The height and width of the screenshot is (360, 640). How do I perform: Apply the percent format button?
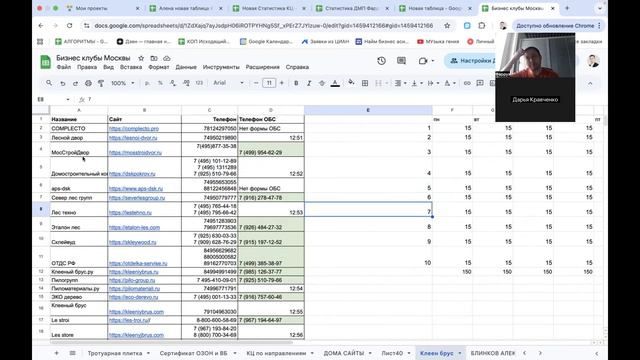click(x=160, y=83)
